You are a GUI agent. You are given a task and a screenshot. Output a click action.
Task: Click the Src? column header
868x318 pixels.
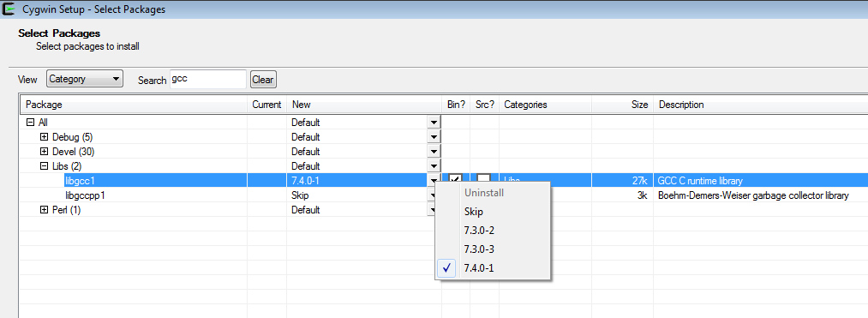pos(484,105)
